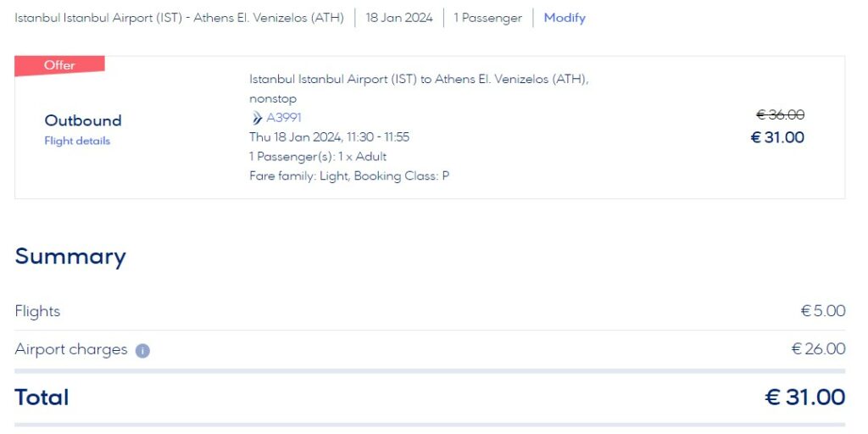
Task: Click the Flights summary row
Action: (x=430, y=311)
